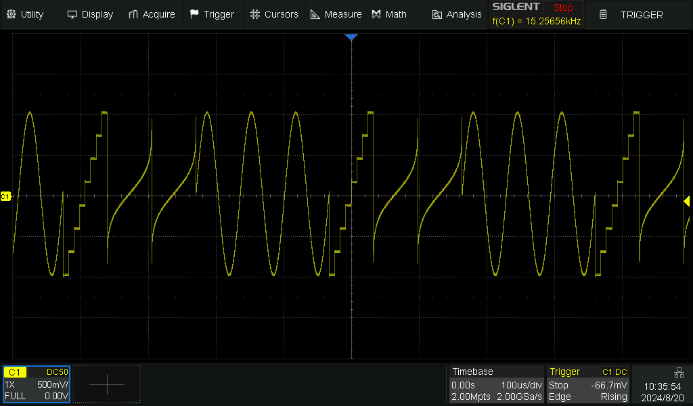
Task: Click the yellow trigger level arrow on right edge
Action: [687, 202]
